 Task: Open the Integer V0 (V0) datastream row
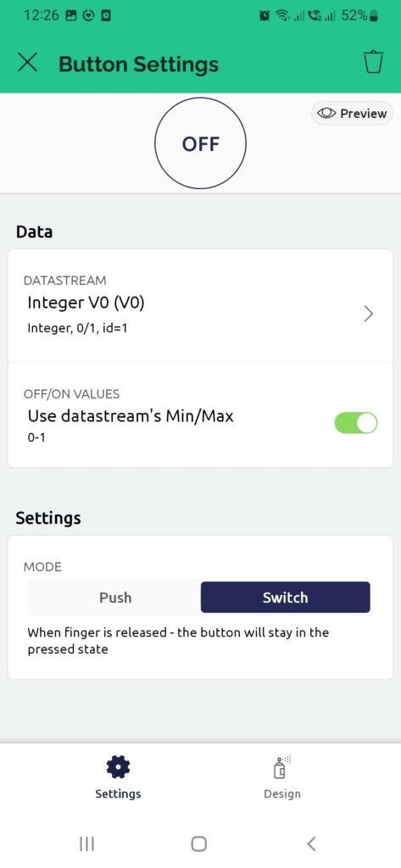pyautogui.click(x=200, y=306)
